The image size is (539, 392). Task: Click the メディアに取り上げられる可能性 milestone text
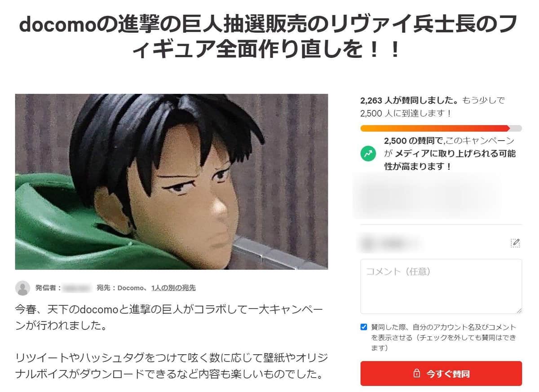450,154
